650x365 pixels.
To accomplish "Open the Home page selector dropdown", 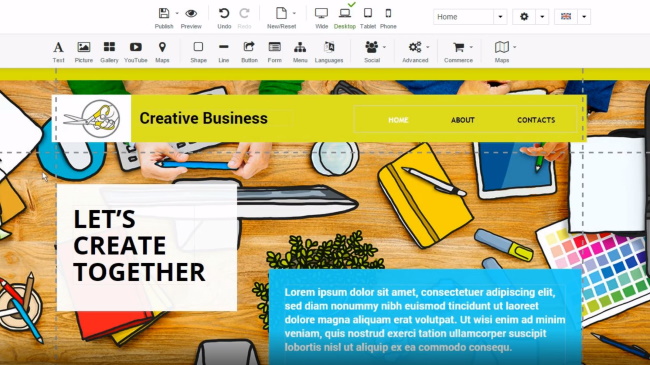I will (x=500, y=17).
